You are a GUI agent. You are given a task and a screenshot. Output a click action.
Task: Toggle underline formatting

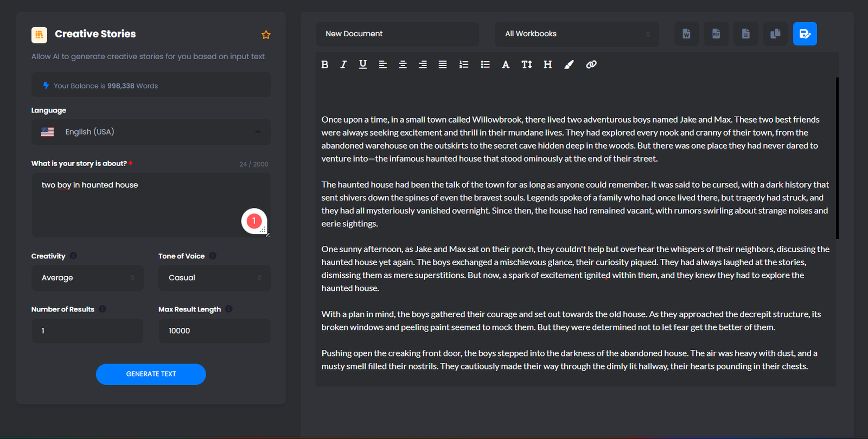click(363, 65)
